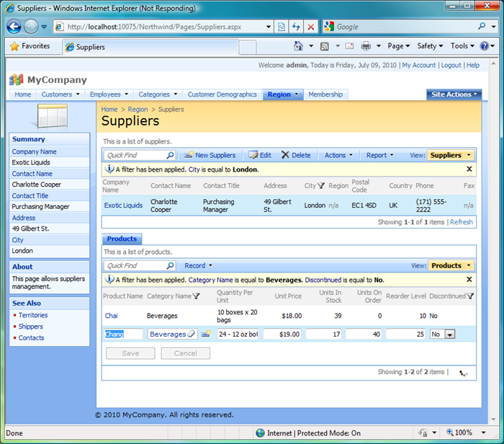Click the Unit Price input field
Screen dimensions: 504x444
(282, 334)
